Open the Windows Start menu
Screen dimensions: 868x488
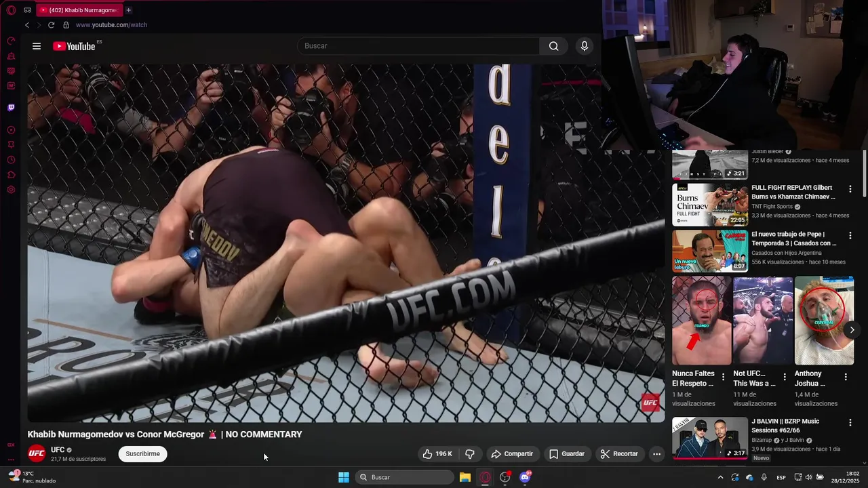point(344,477)
